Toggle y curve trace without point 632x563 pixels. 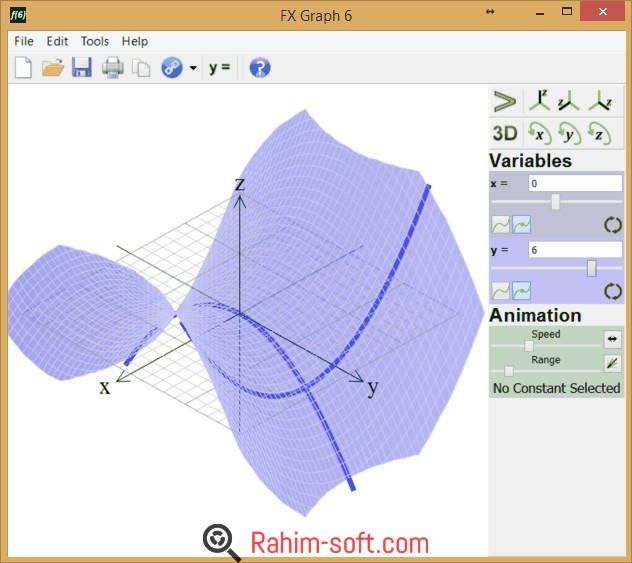pyautogui.click(x=501, y=291)
